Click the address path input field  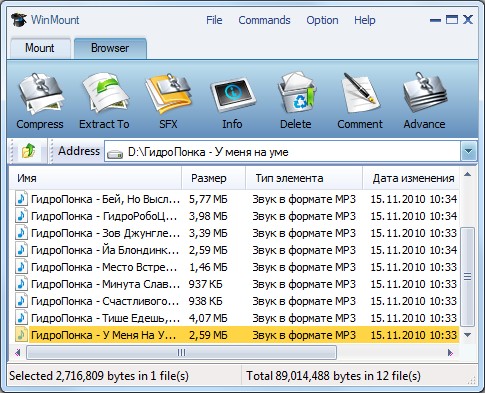[x=283, y=152]
